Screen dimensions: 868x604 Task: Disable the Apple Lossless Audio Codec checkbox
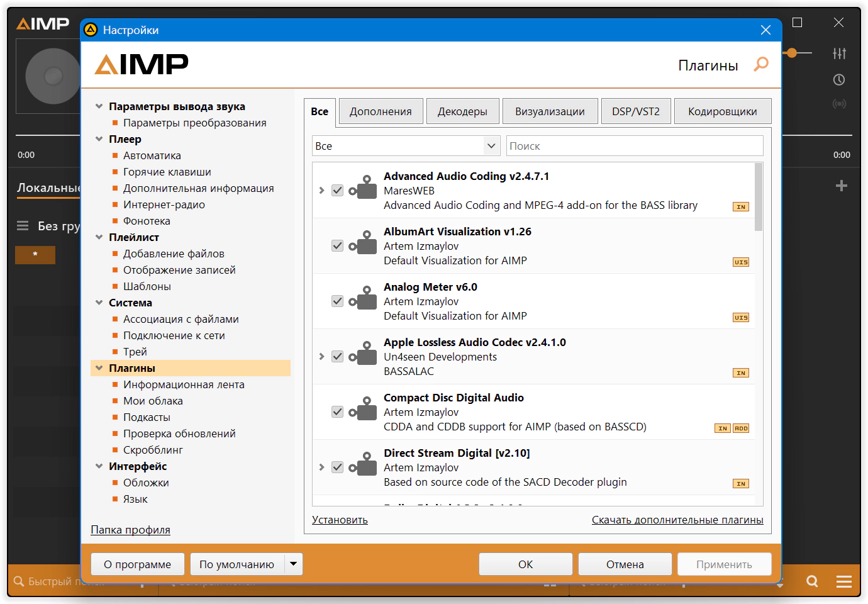point(338,356)
